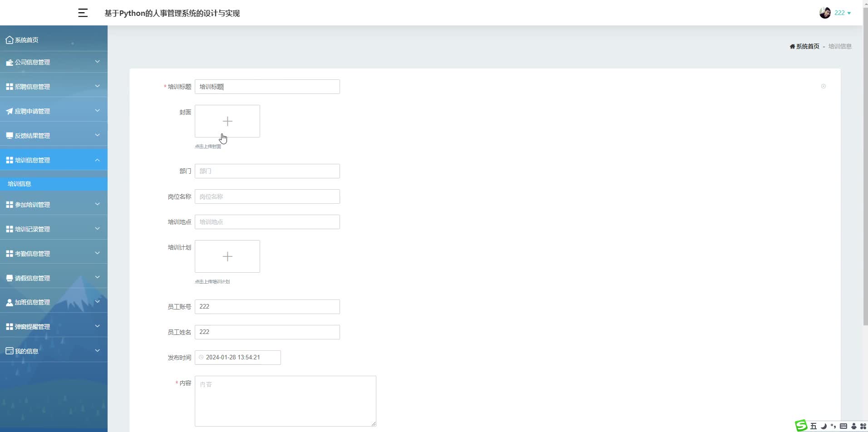
Task: Expand 弹窗提醒管理 menu chevron
Action: [97, 326]
